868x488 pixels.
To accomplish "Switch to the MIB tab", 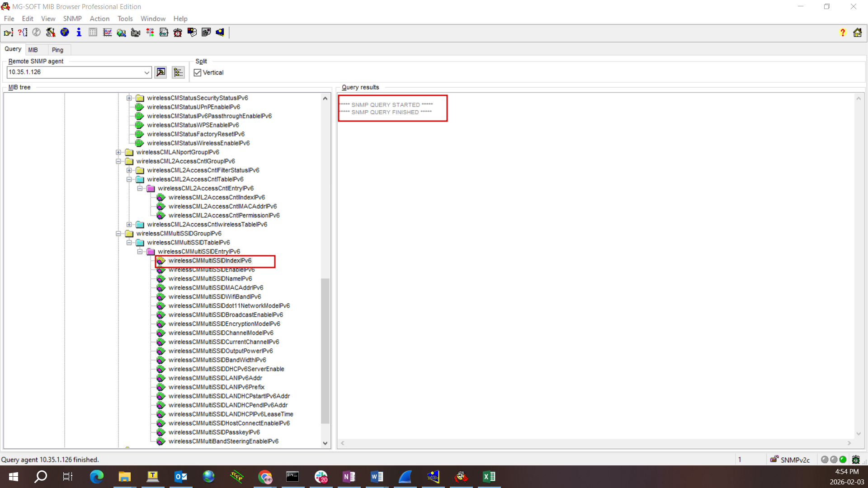I will tap(33, 50).
